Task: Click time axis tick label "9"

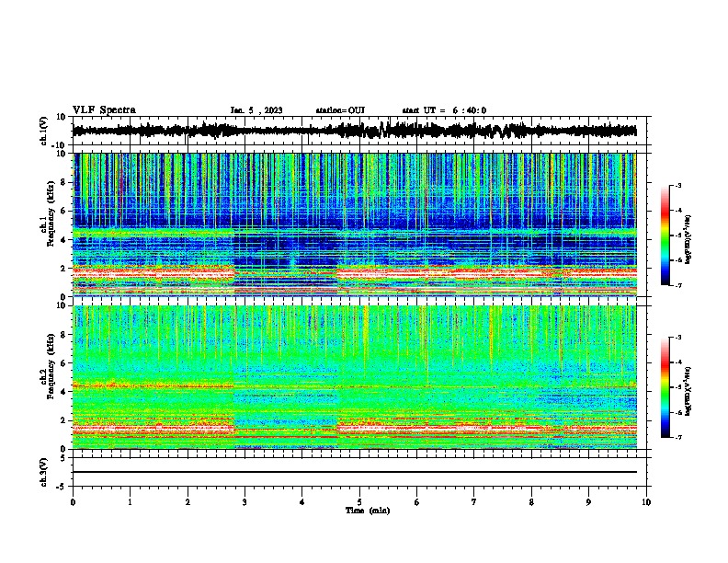Action: (x=588, y=502)
